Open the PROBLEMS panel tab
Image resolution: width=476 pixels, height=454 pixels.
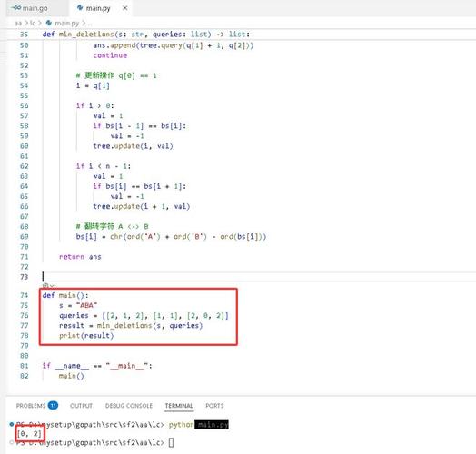click(30, 406)
